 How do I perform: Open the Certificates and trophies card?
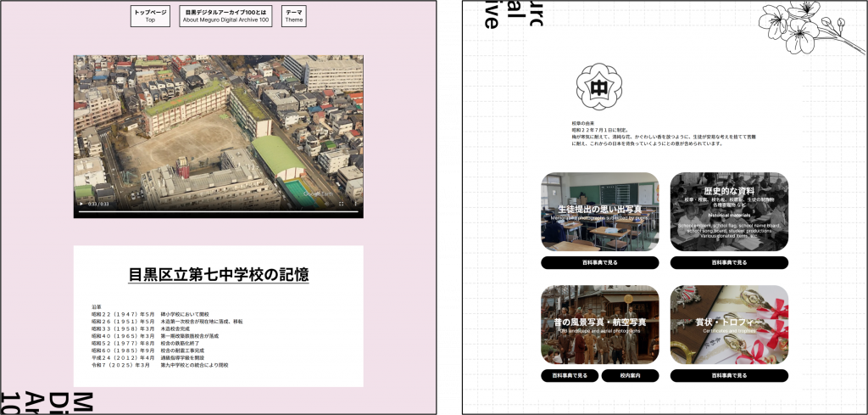729,324
